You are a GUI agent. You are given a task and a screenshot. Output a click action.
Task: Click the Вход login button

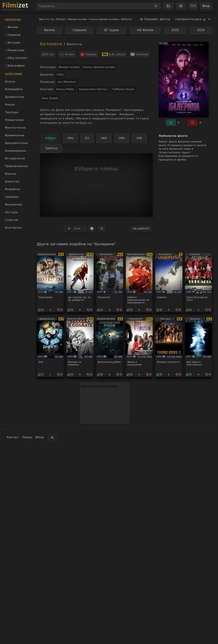(x=206, y=6)
